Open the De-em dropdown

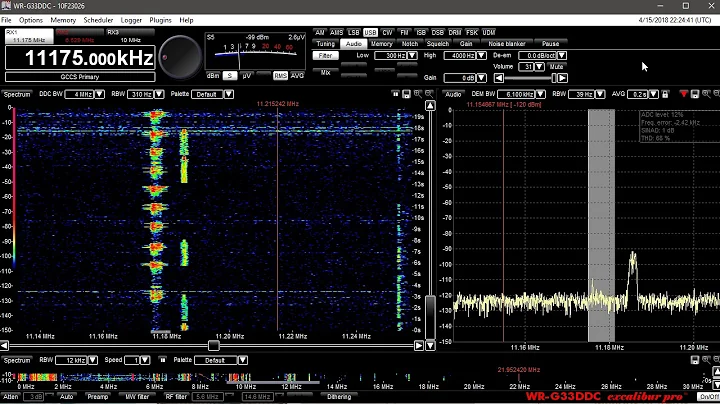tap(562, 56)
